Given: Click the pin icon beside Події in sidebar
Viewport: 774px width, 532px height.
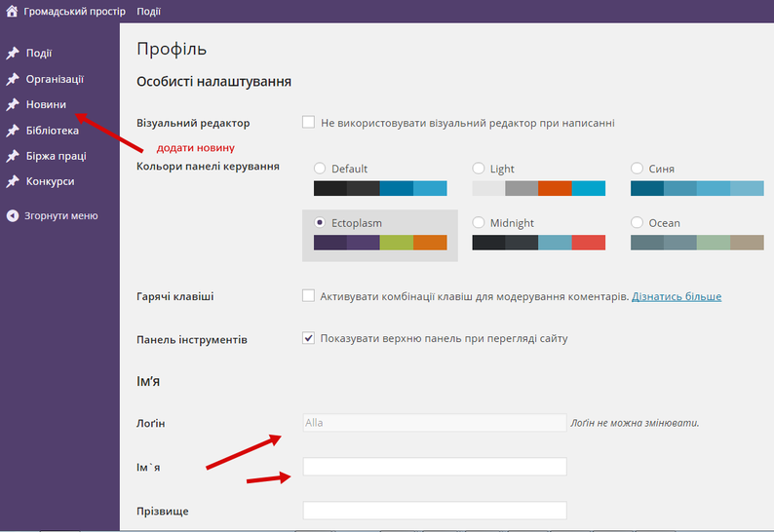Looking at the screenshot, I should (x=13, y=53).
